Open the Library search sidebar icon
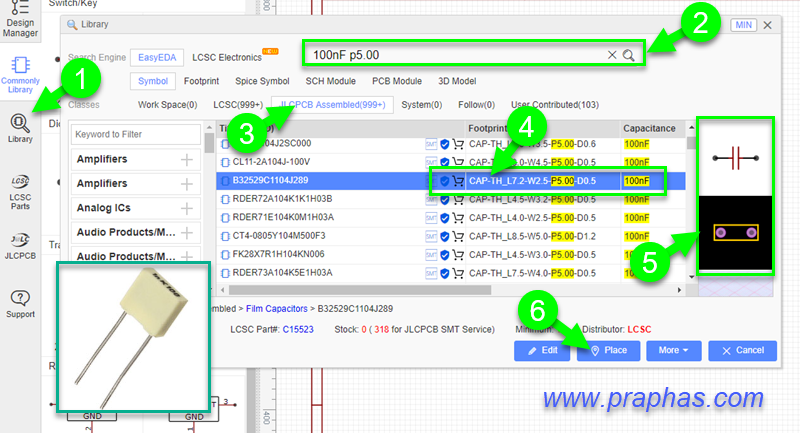This screenshot has height=433, width=800. (20, 129)
